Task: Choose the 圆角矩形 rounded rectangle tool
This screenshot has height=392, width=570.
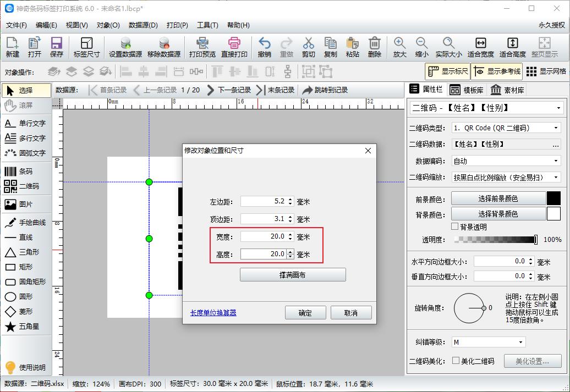Action: click(30, 281)
